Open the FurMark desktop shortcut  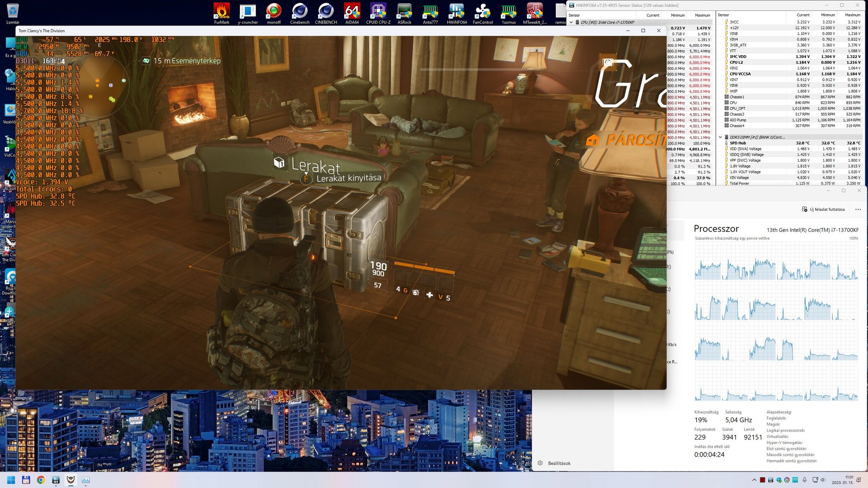221,13
